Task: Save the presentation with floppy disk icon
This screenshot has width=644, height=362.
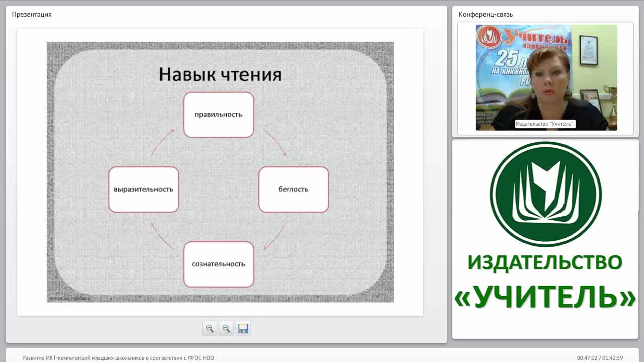Action: click(x=243, y=328)
